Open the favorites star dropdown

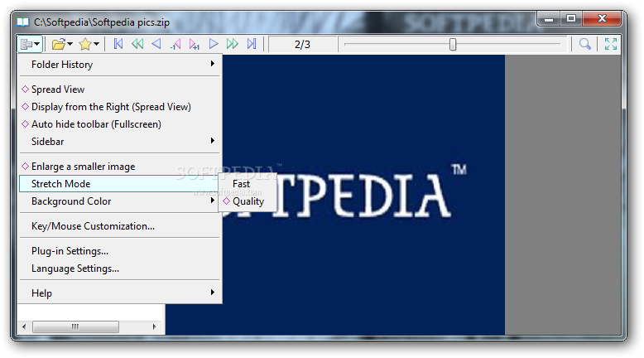click(89, 44)
